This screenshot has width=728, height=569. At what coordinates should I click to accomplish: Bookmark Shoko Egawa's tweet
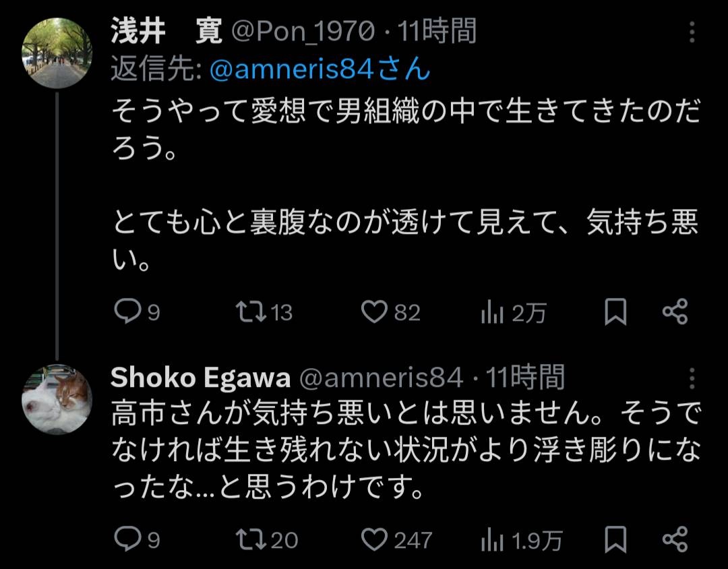coord(615,539)
